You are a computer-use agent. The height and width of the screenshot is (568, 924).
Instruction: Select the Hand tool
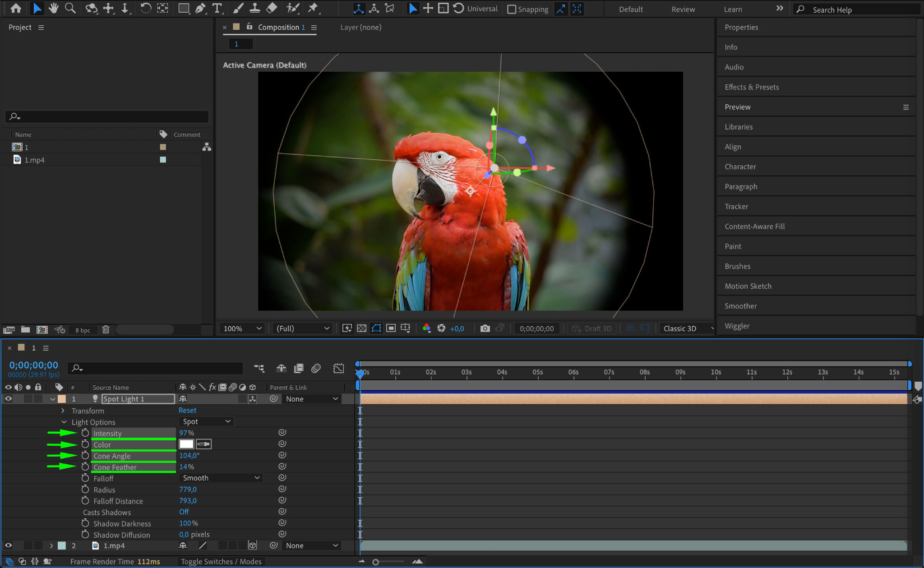click(54, 8)
